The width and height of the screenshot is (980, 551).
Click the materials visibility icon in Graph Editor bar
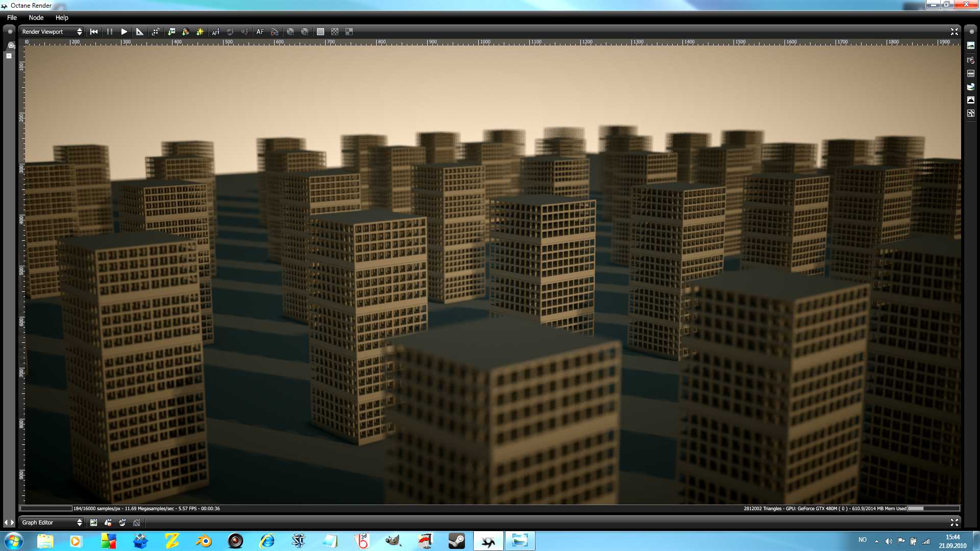[122, 522]
